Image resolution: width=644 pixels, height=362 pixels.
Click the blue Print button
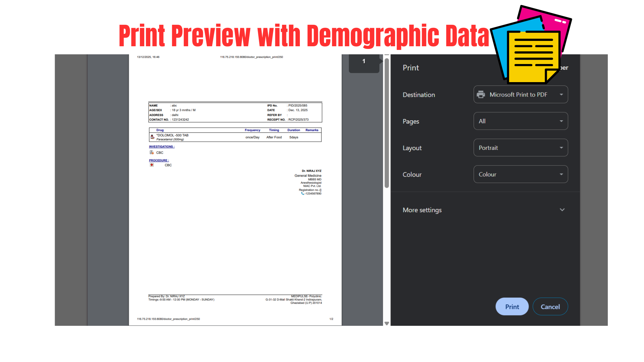[x=512, y=307]
